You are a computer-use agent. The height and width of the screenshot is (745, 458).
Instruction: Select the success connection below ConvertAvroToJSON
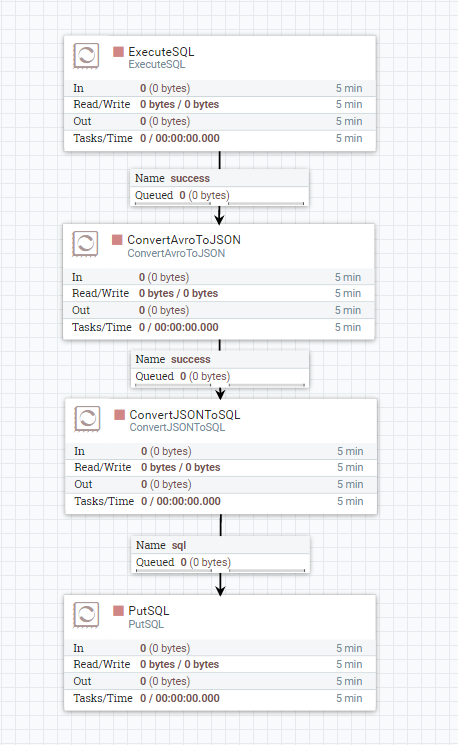pyautogui.click(x=220, y=369)
